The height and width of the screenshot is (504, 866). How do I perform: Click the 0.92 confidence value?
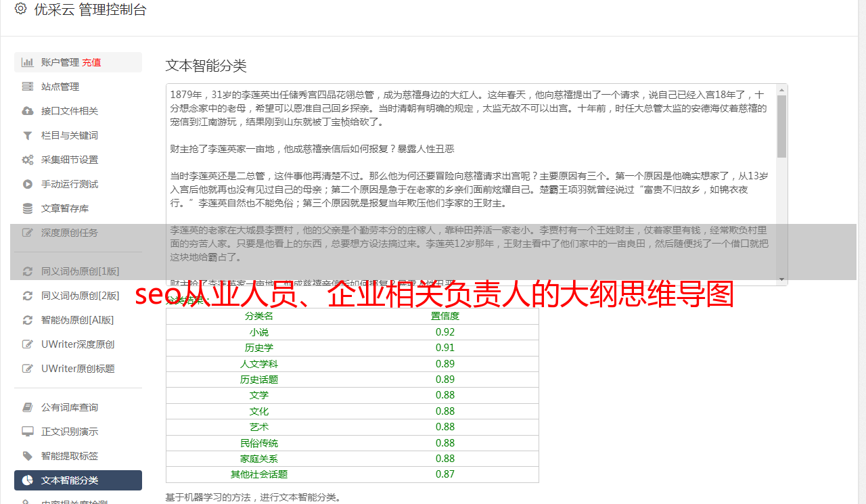point(445,332)
